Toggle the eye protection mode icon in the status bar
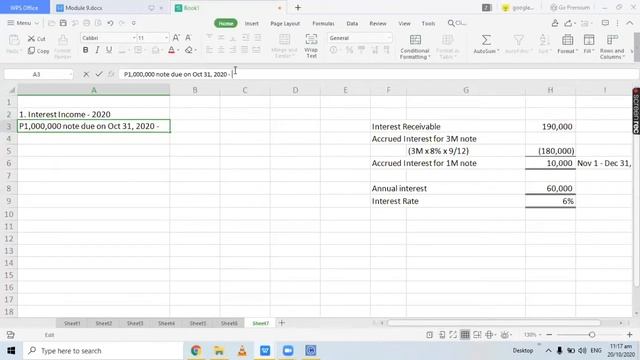 505,335
